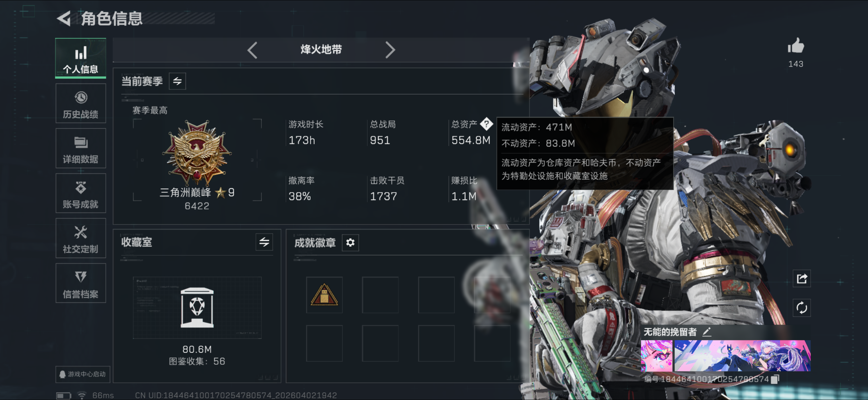Open the 收藏室 display case thumbnail
Screen dimensions: 868x400
pyautogui.click(x=197, y=308)
